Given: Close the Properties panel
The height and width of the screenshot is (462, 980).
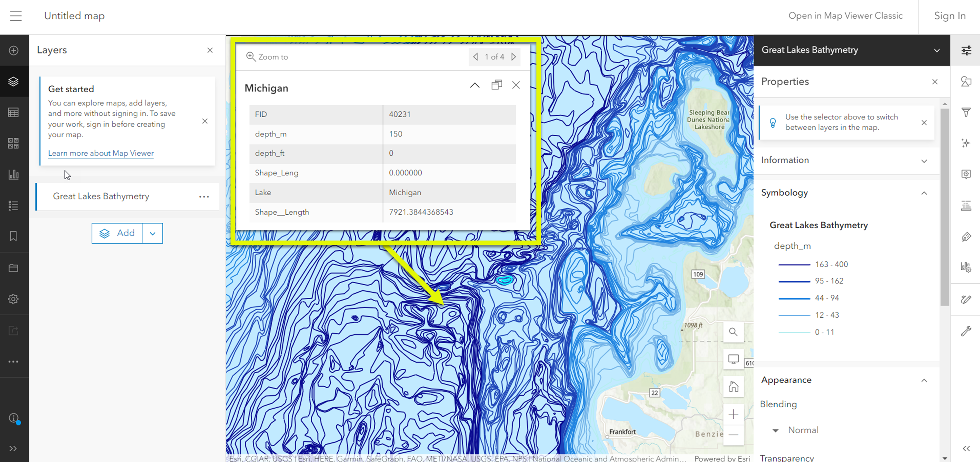Looking at the screenshot, I should (x=935, y=82).
